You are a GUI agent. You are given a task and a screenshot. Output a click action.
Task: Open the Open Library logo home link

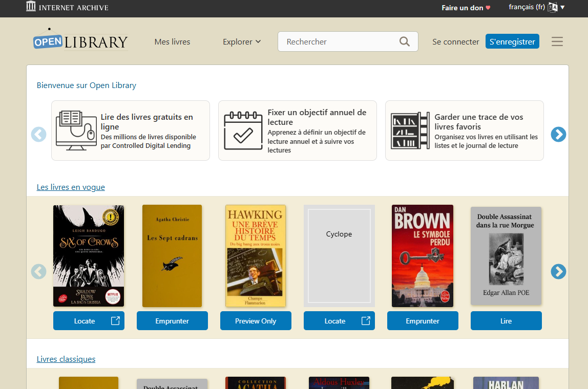click(x=80, y=40)
